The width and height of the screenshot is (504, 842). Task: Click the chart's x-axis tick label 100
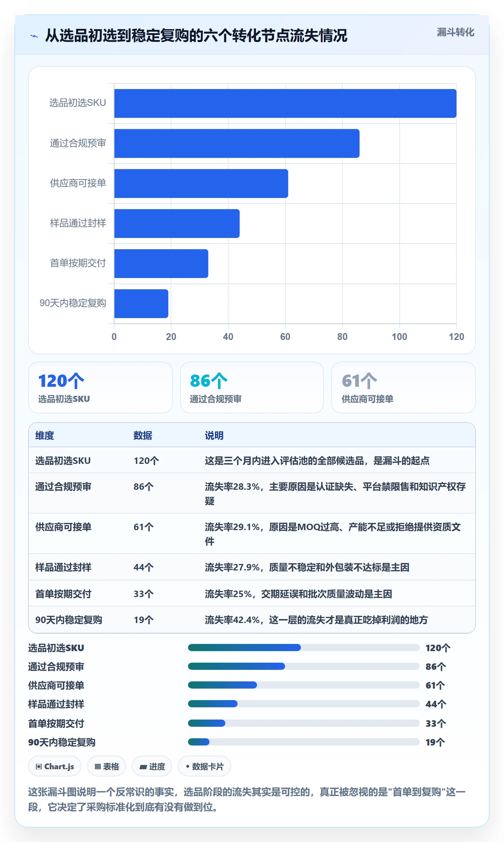(399, 337)
